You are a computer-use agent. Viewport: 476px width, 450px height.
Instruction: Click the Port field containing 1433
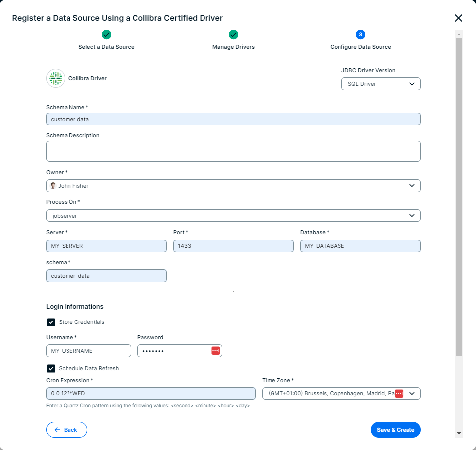coord(233,246)
